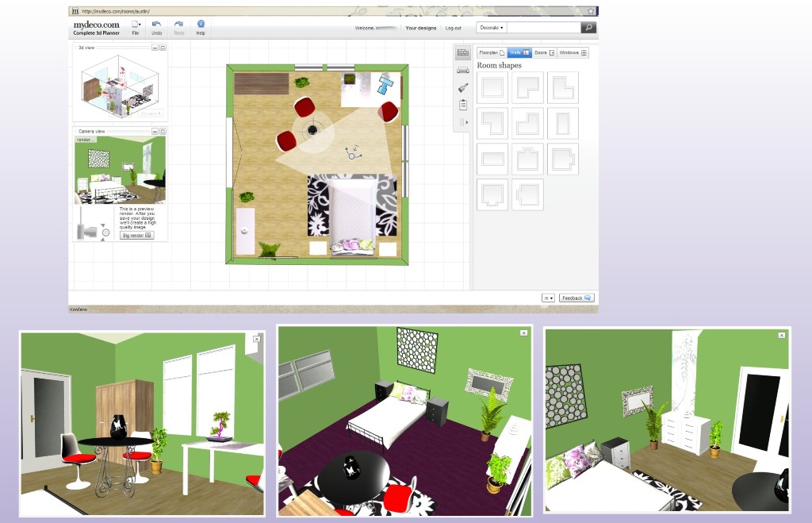Select the sofa furniture tool icon
This screenshot has width=812, height=523.
463,70
